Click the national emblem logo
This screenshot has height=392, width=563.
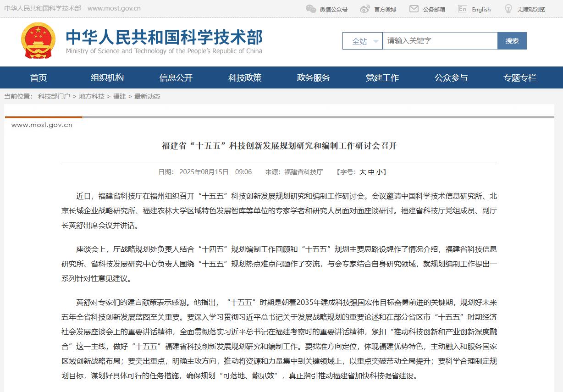pos(38,40)
